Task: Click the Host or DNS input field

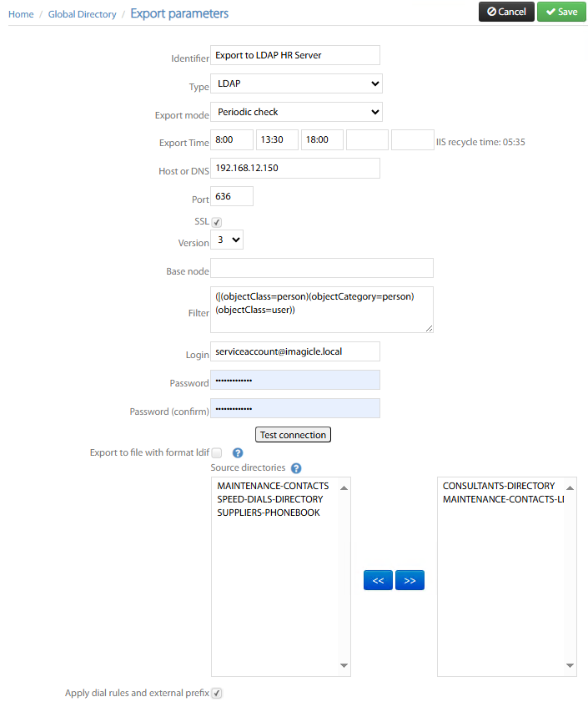Action: click(295, 169)
